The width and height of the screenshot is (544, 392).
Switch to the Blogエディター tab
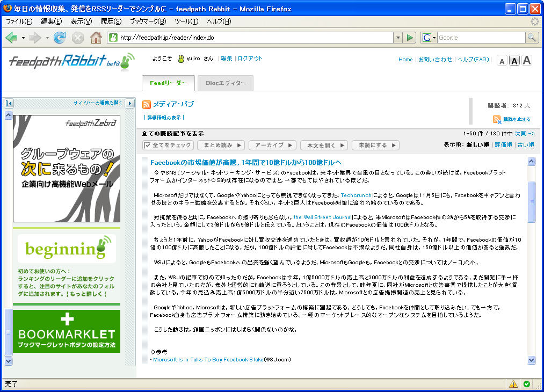click(226, 83)
